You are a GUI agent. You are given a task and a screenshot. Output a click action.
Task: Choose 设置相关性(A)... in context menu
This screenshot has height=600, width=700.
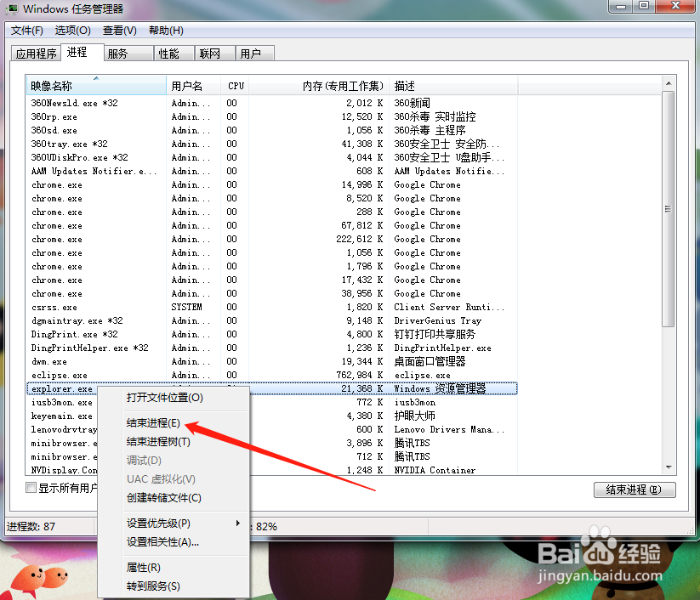coord(174,542)
